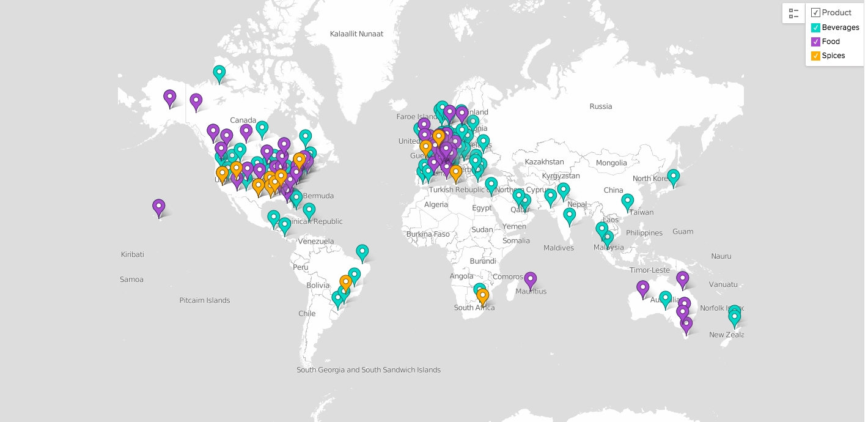Click the Kiribati map label
Screen dimensions: 868x422
(133, 254)
